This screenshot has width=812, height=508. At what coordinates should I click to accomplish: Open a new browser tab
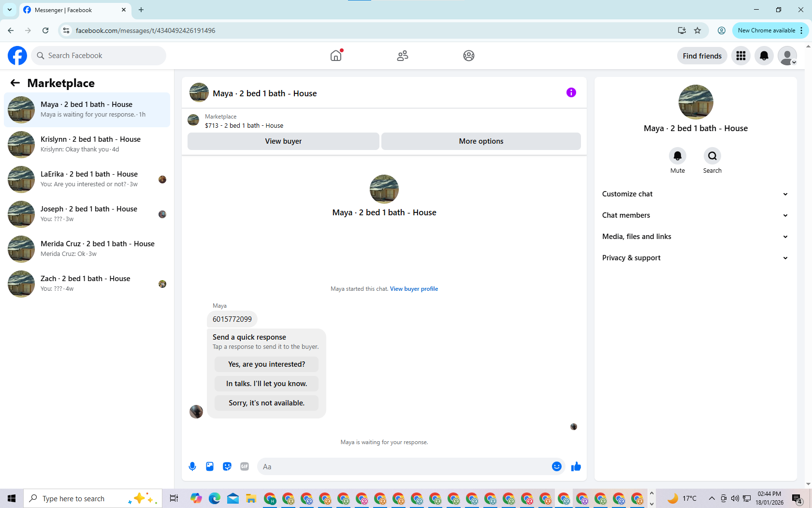click(141, 10)
